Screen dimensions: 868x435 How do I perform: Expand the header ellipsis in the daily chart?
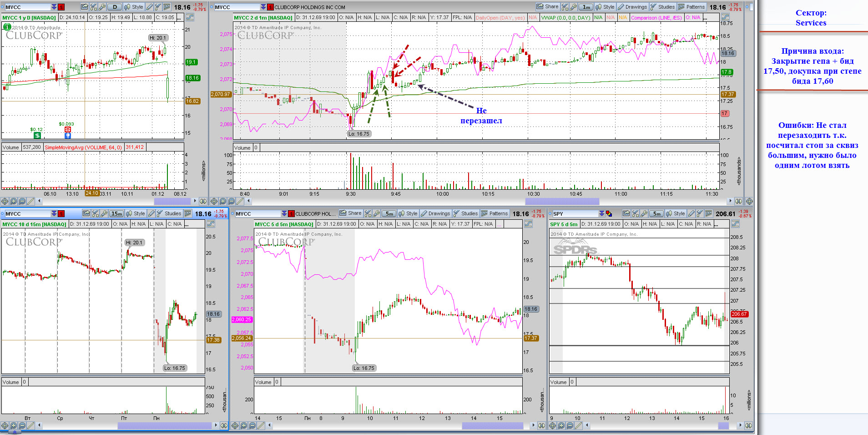[179, 17]
